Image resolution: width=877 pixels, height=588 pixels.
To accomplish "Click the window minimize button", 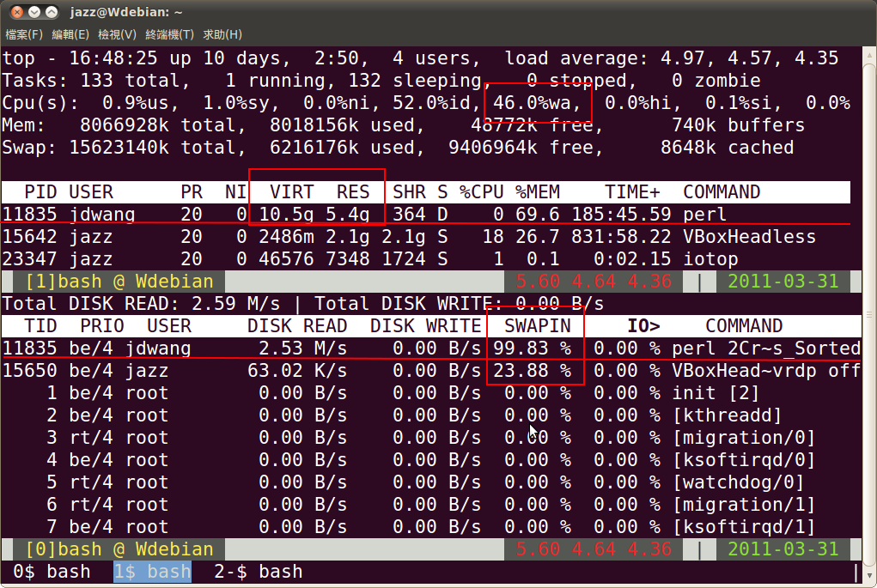I will point(34,12).
